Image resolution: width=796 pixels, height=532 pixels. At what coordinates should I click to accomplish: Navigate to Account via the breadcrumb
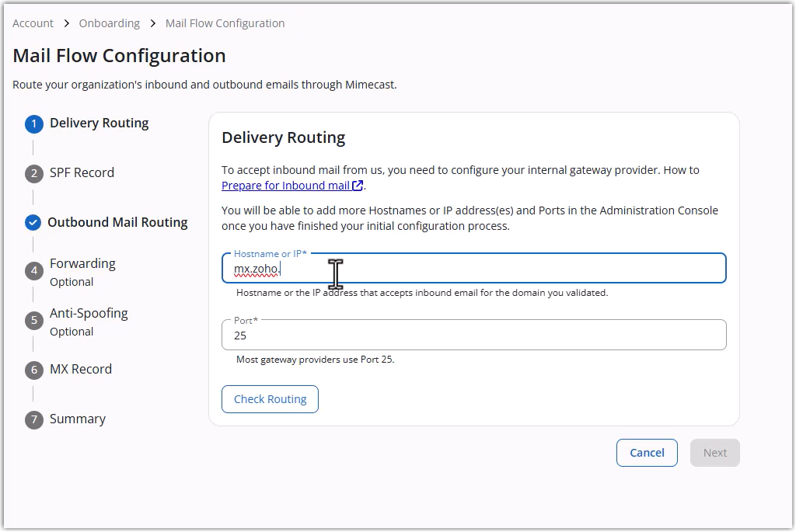(x=33, y=23)
